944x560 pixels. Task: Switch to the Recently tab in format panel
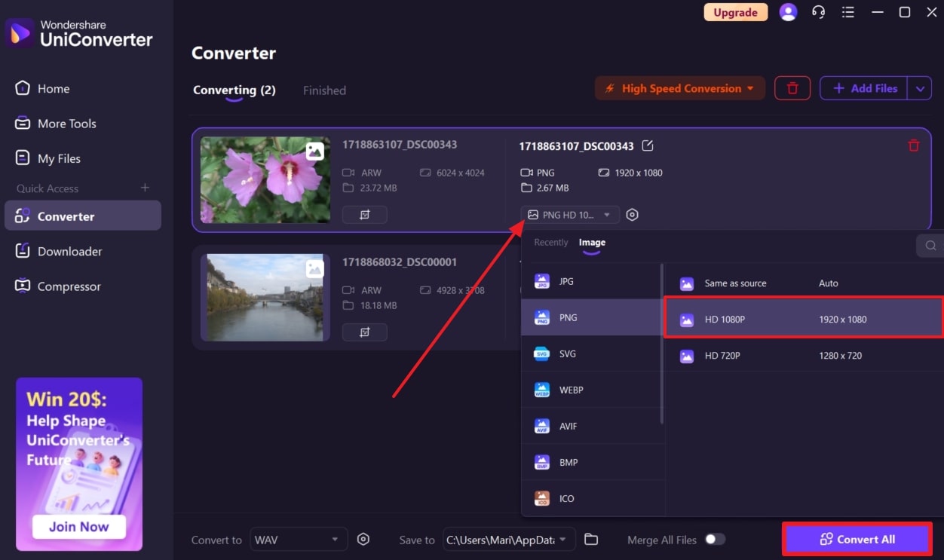pos(550,243)
